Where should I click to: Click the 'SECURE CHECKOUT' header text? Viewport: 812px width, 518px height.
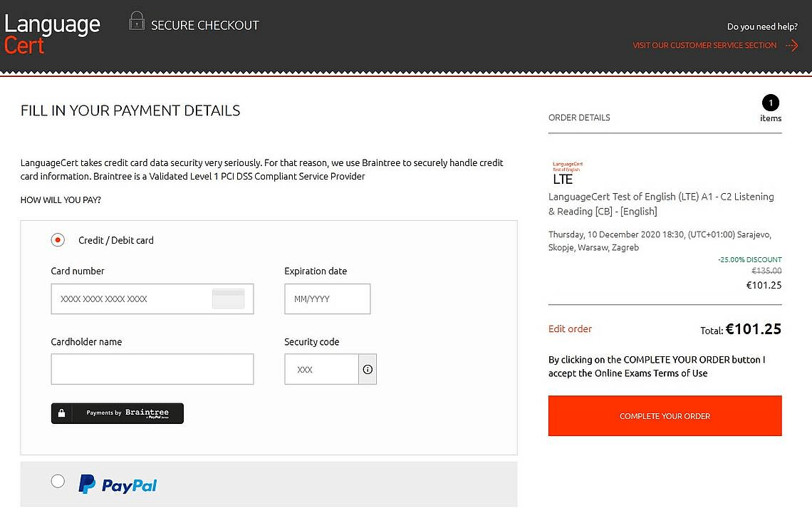pos(205,26)
